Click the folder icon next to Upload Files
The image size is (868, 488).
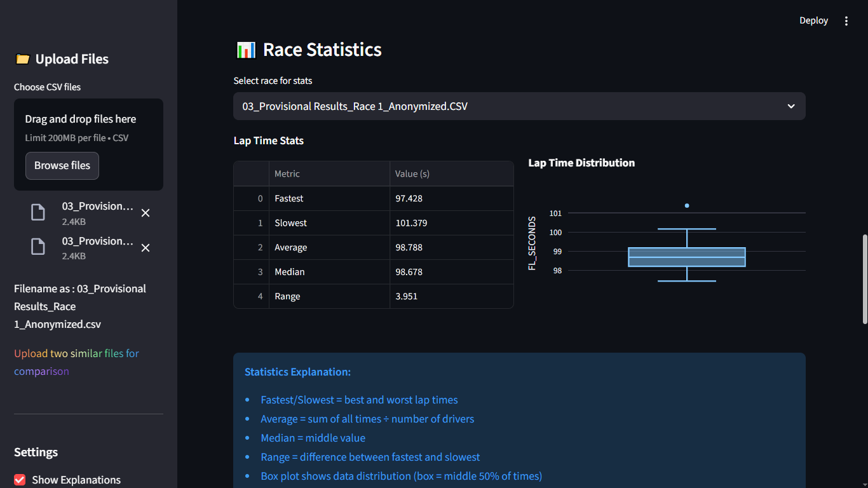click(23, 58)
